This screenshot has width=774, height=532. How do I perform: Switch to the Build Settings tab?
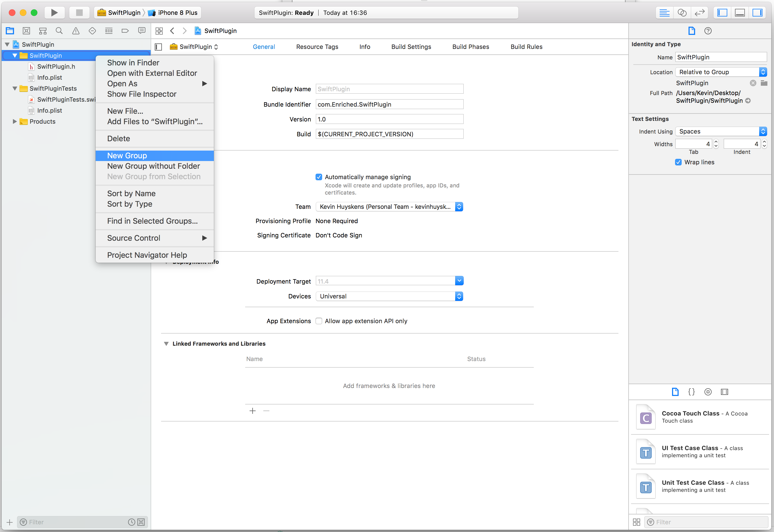[x=411, y=47]
